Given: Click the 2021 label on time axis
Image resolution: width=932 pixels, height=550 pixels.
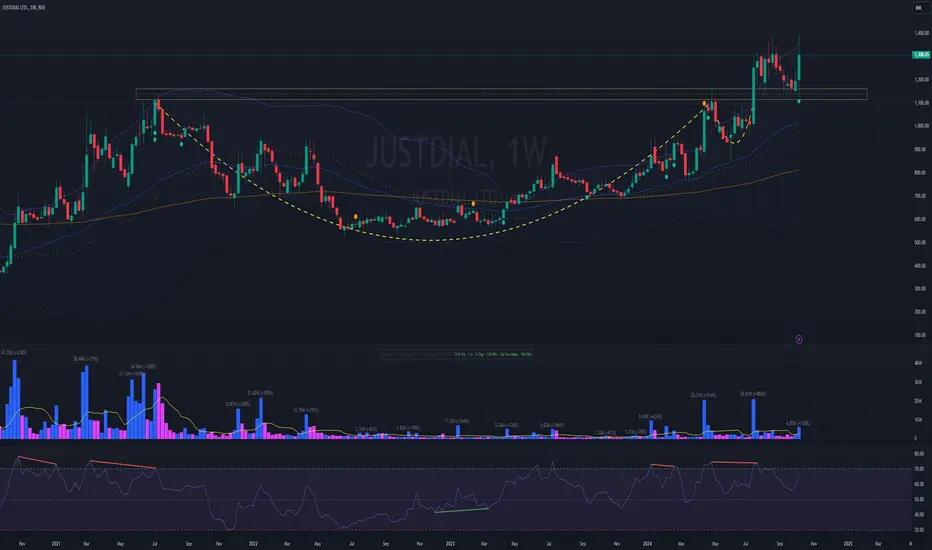Looking at the screenshot, I should tap(56, 543).
